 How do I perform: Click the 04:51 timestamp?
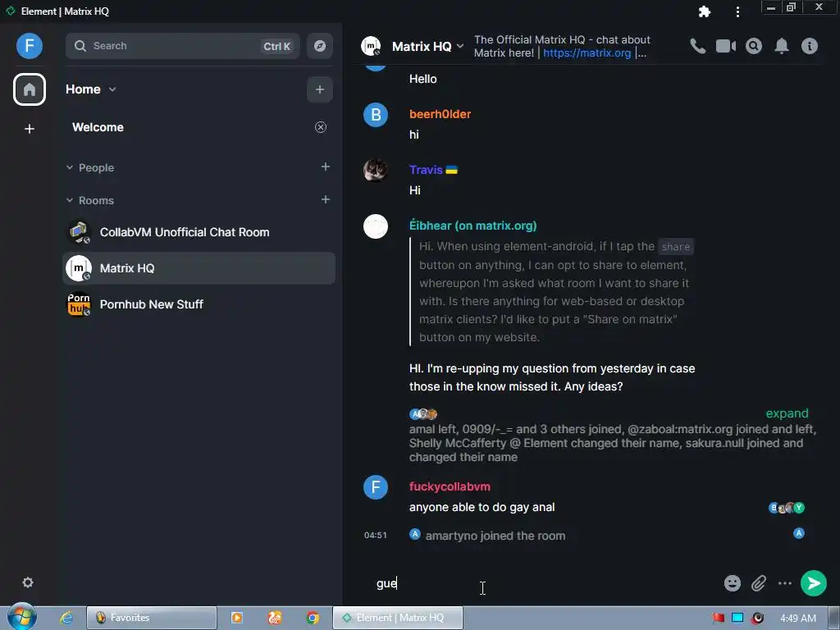376,535
